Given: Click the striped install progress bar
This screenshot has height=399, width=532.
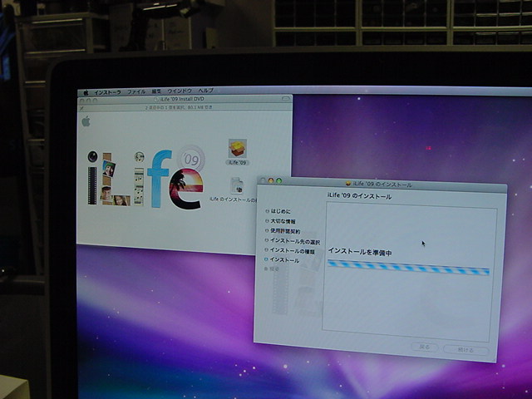Looking at the screenshot, I should pyautogui.click(x=408, y=267).
